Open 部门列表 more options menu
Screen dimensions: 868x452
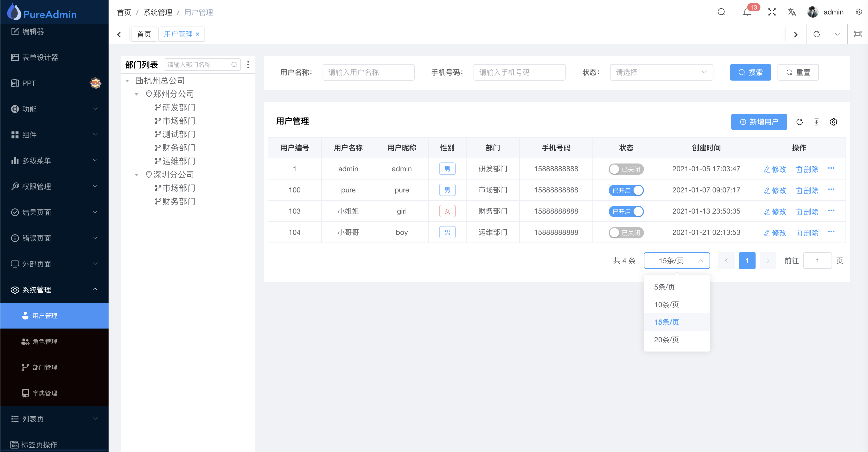click(x=248, y=64)
